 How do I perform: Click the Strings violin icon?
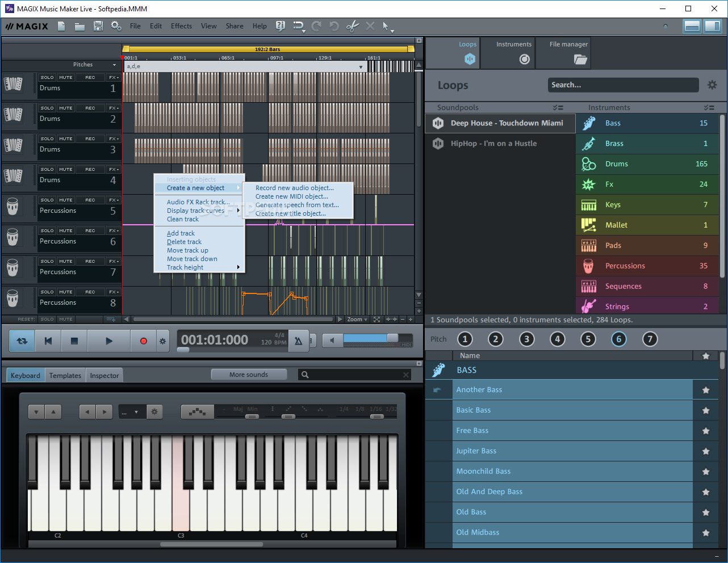coord(588,306)
